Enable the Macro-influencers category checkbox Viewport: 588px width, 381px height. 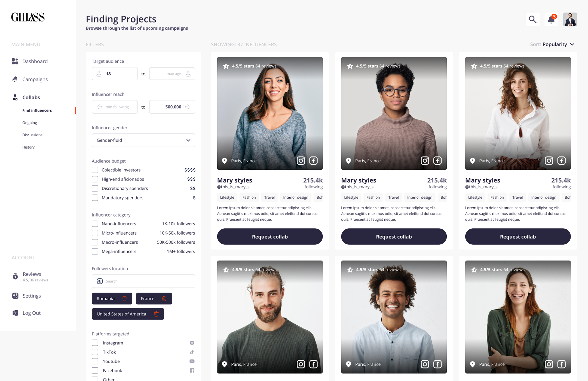click(x=95, y=242)
